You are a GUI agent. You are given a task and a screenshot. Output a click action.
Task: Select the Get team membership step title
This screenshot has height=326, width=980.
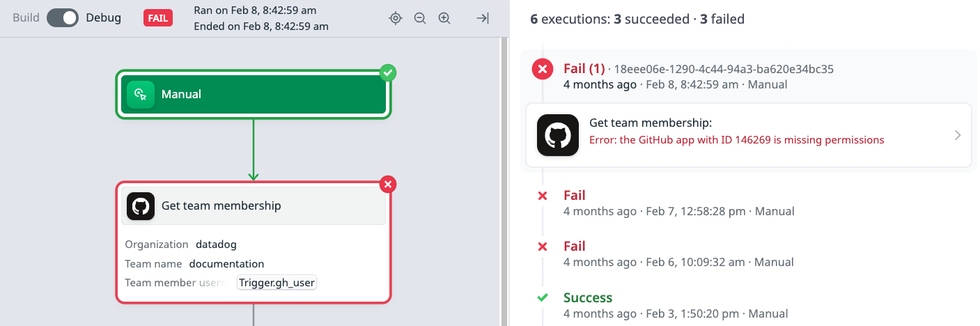(221, 206)
